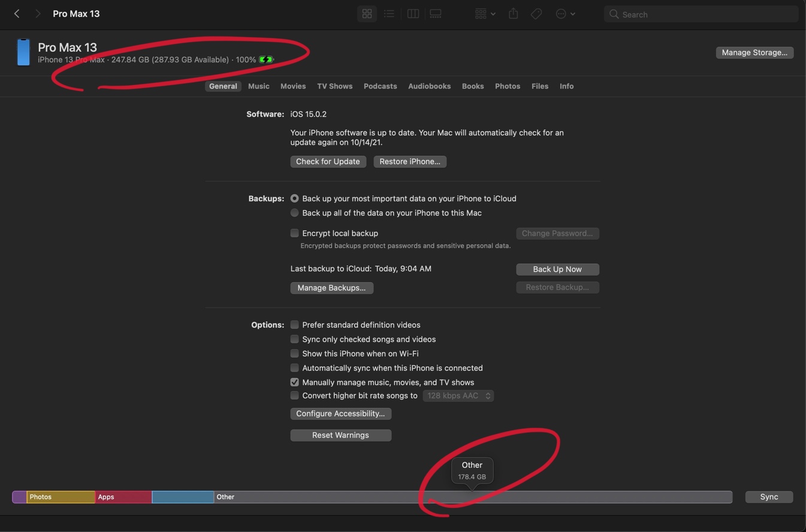Click the Last backup to iCloud time
The height and width of the screenshot is (532, 806).
coord(403,269)
